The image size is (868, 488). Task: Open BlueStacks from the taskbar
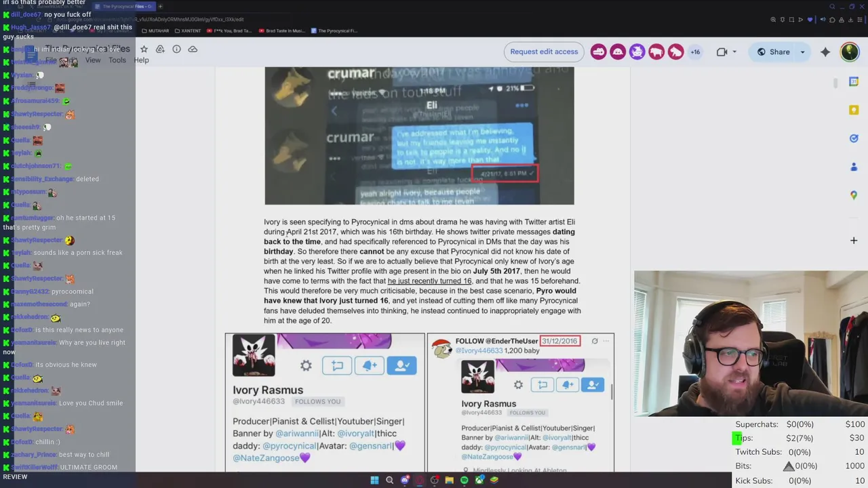pyautogui.click(x=494, y=480)
